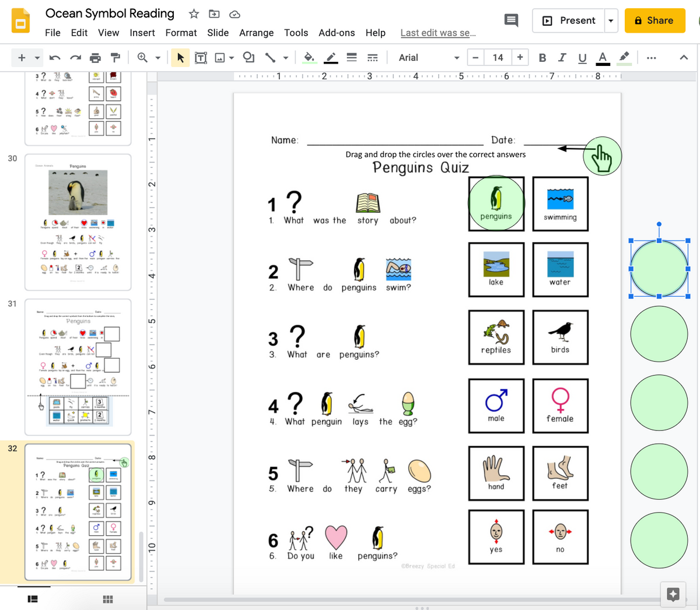Viewport: 700px width, 610px height.
Task: Open the comment history icon
Action: (511, 20)
